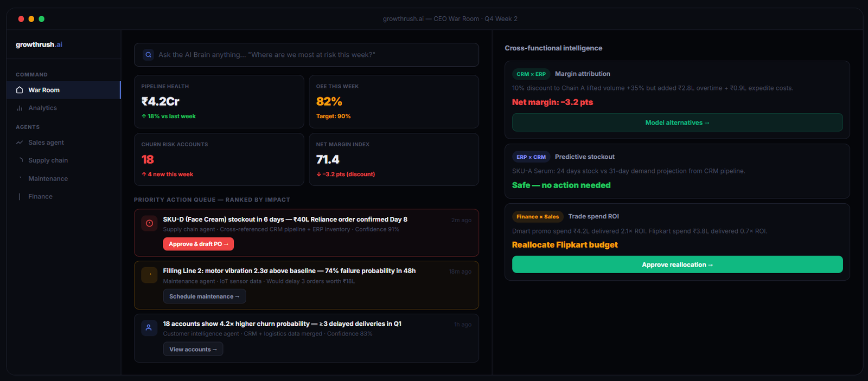This screenshot has width=868, height=381.
Task: Click '18% vs last week' text
Action: click(169, 116)
